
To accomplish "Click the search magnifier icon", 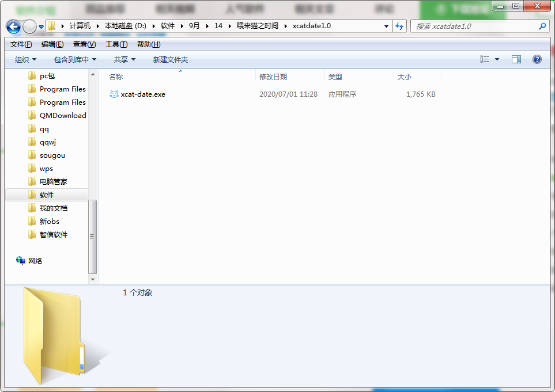I will click(542, 26).
